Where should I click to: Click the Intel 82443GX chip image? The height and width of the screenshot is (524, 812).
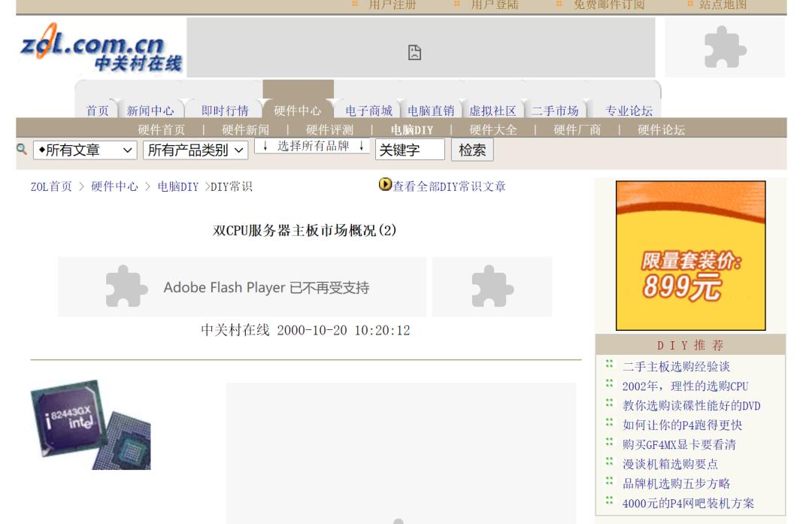[x=91, y=425]
